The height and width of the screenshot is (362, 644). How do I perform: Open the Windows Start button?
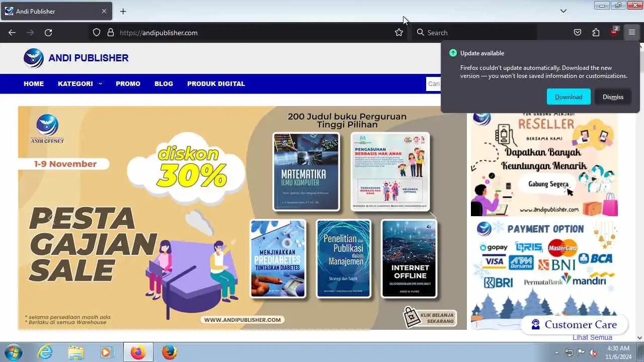(x=13, y=352)
